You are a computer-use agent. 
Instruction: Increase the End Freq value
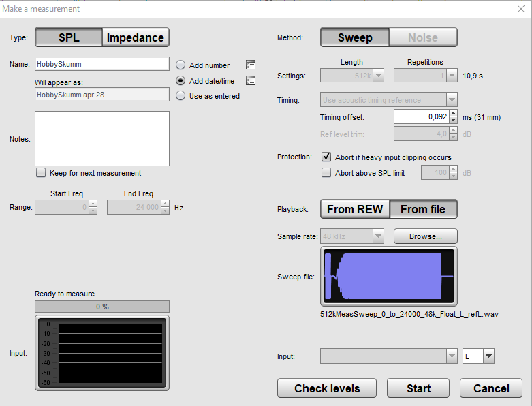pyautogui.click(x=166, y=204)
